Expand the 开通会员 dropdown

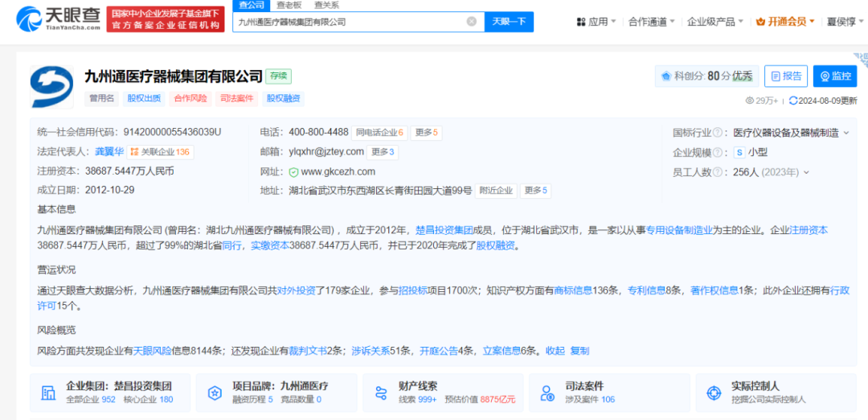pos(812,22)
